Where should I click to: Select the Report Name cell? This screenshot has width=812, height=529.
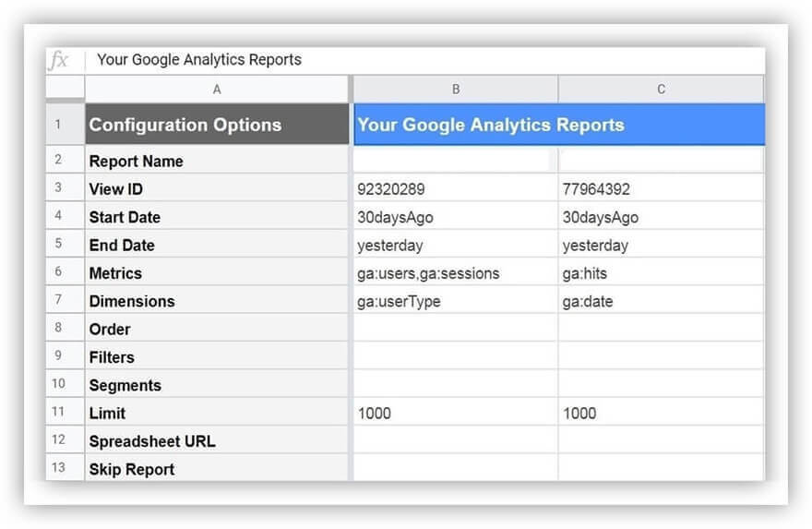(217, 160)
